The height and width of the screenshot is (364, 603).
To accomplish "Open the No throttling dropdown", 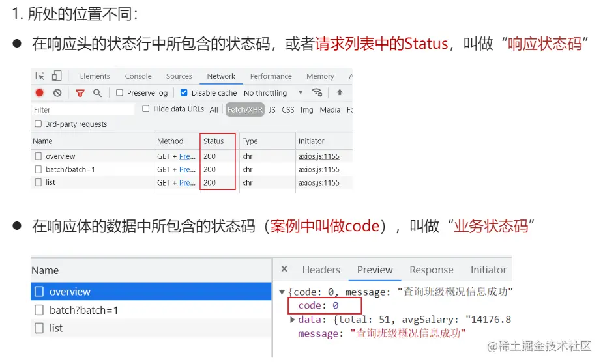I will [273, 93].
